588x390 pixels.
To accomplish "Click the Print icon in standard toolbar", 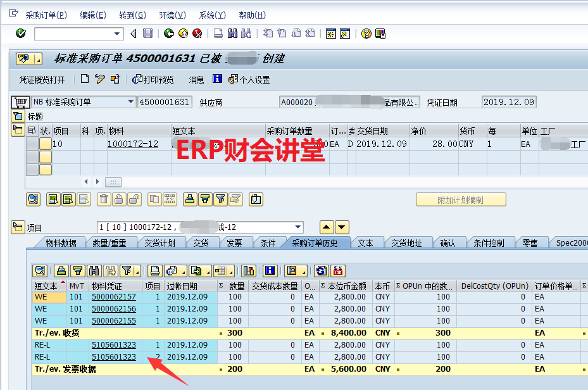I will [218, 34].
